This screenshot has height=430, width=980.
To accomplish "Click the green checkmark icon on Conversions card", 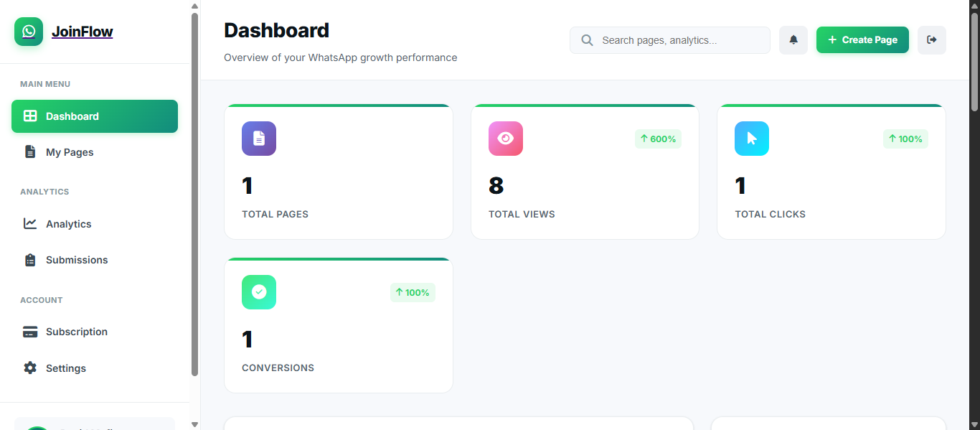I will [258, 291].
